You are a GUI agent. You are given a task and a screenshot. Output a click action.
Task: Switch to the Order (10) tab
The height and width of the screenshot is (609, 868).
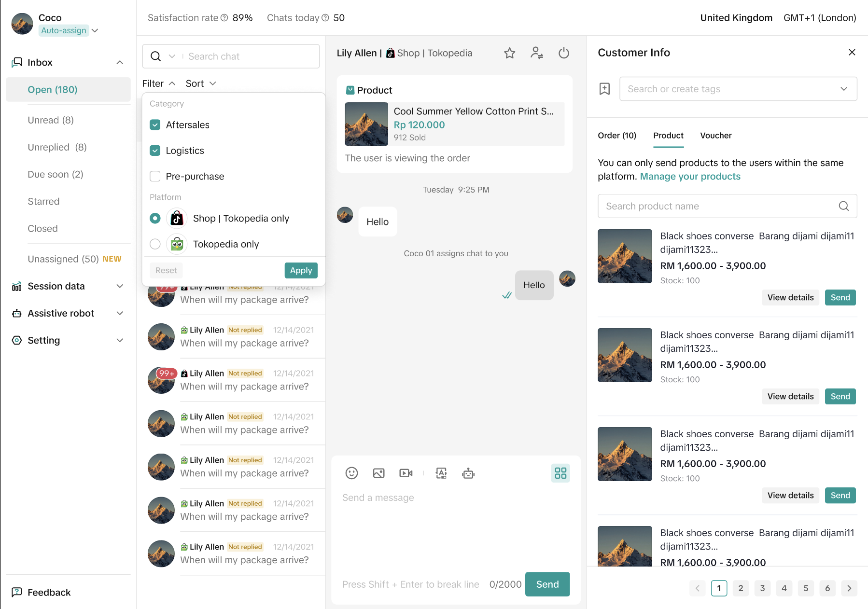pos(617,136)
